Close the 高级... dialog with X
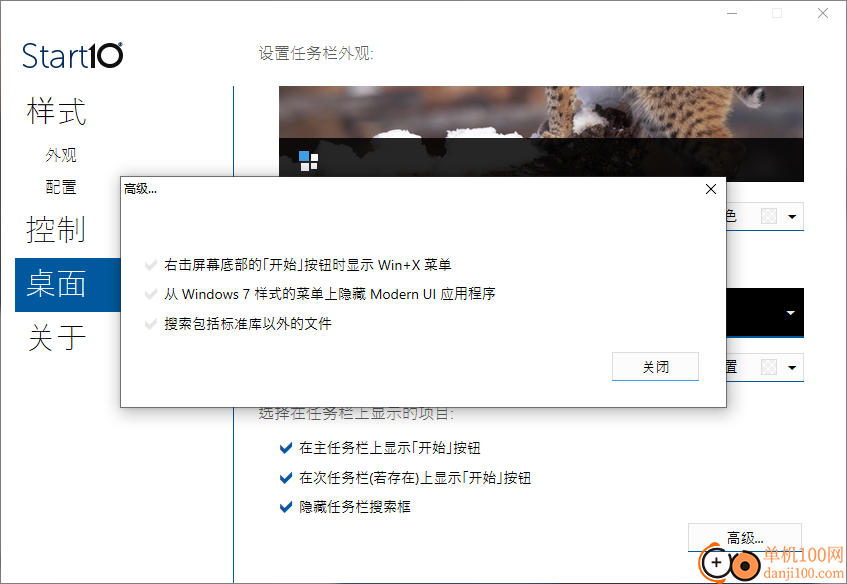Image resolution: width=847 pixels, height=584 pixels. pyautogui.click(x=711, y=189)
